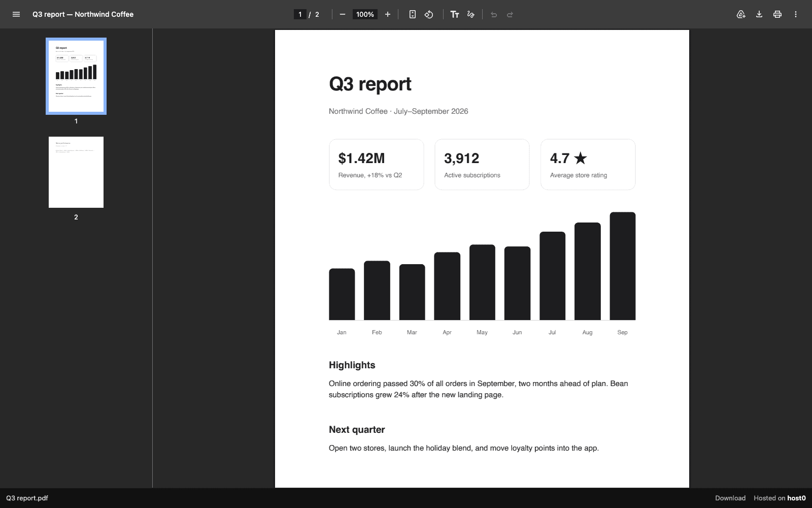
Task: Select the page 1 thumbnail
Action: coord(76,76)
